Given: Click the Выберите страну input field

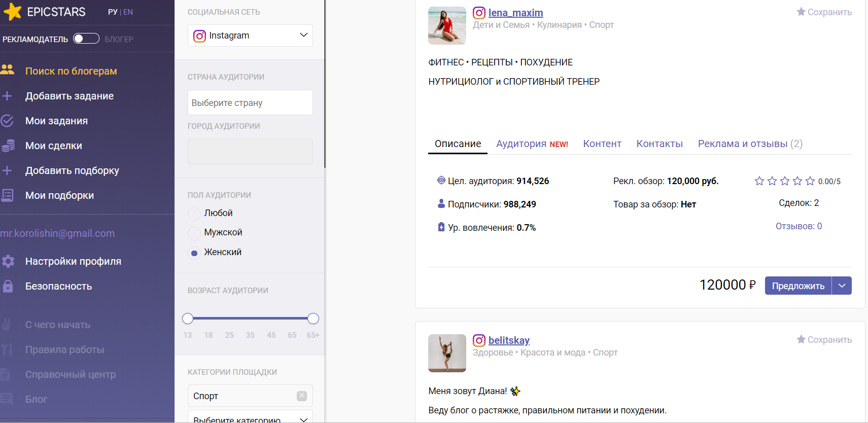Looking at the screenshot, I should [x=250, y=103].
